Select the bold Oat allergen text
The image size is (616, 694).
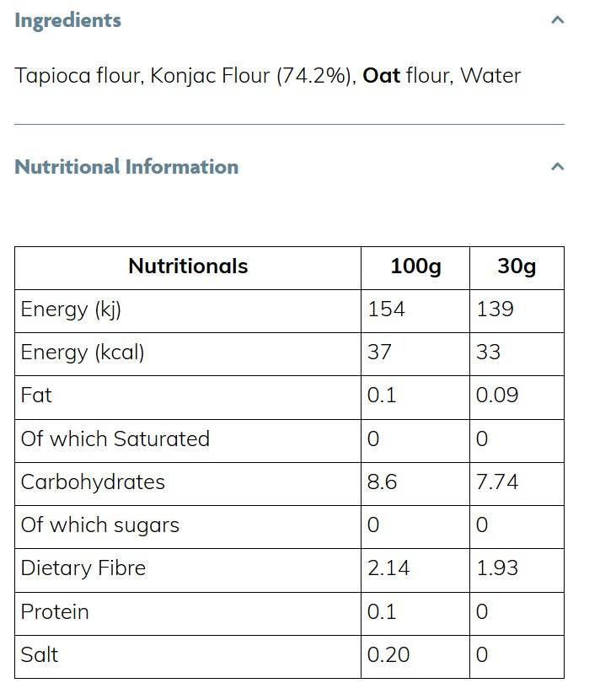(381, 76)
